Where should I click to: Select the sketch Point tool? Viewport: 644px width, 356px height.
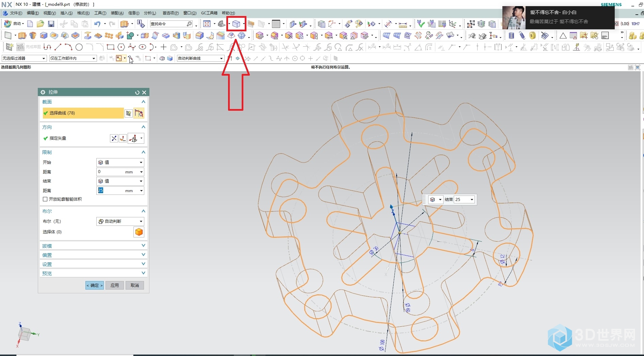163,47
